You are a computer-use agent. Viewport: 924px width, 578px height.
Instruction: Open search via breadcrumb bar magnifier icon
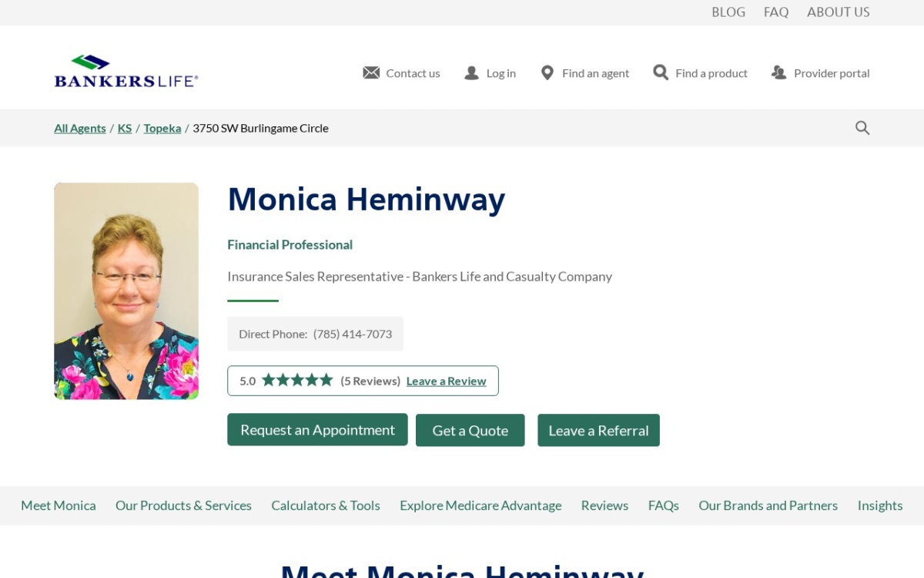tap(862, 128)
